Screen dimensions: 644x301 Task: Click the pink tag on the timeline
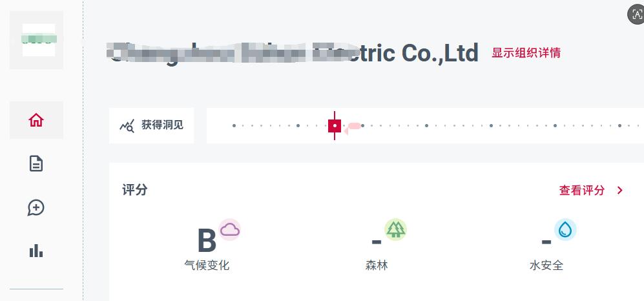click(353, 127)
